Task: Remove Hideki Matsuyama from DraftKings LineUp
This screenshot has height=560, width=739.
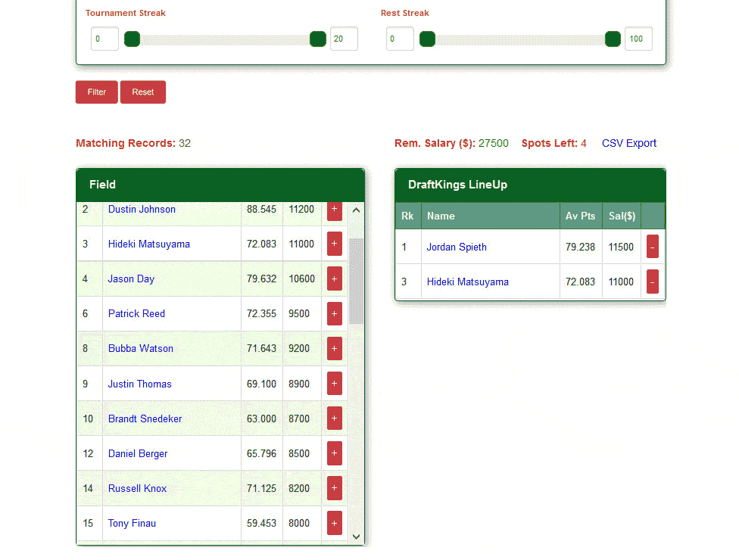Action: pyautogui.click(x=652, y=282)
